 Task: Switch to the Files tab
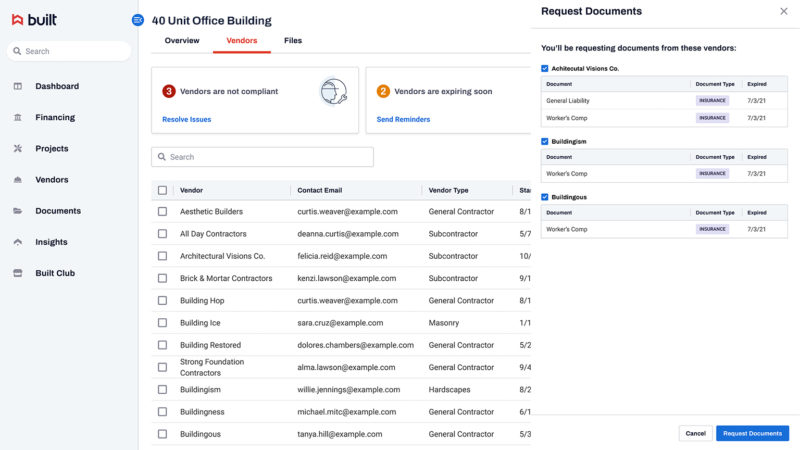pyautogui.click(x=293, y=41)
